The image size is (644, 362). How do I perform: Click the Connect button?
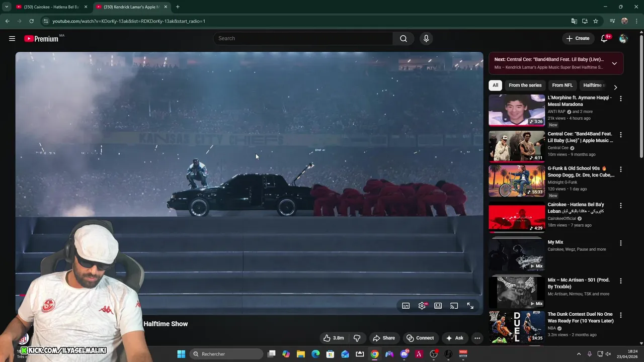coord(420,338)
